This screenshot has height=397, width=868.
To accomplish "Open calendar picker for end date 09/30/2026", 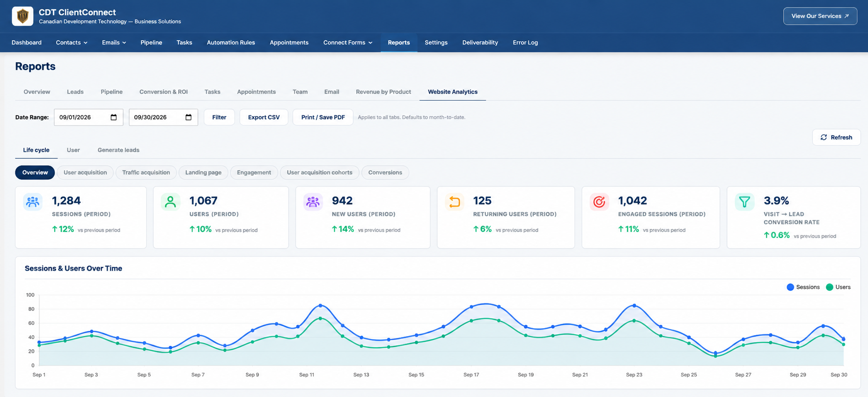I will tap(189, 117).
